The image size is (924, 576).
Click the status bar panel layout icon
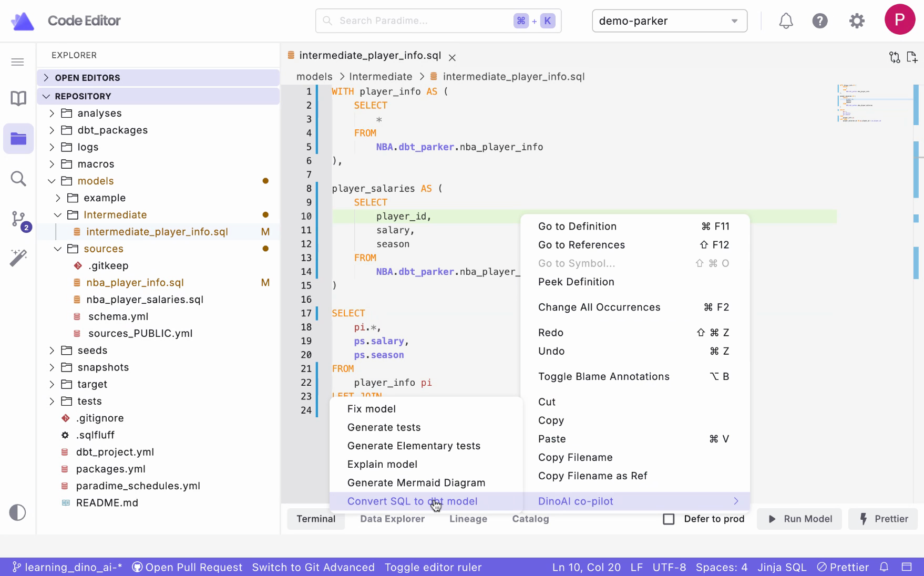coord(907,567)
